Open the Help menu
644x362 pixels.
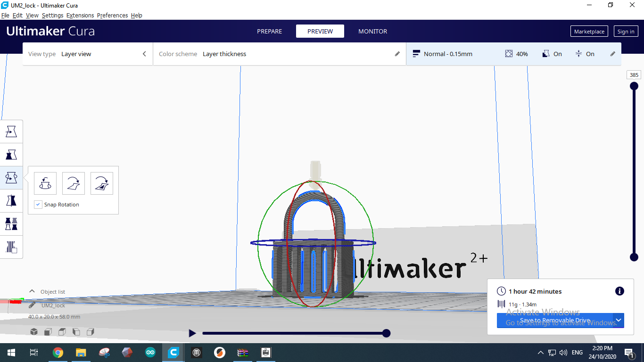pos(137,15)
